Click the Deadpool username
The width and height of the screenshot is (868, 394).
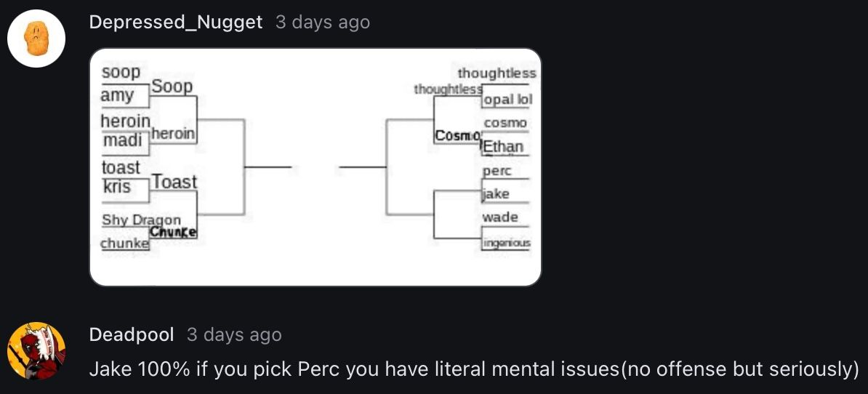coord(132,334)
